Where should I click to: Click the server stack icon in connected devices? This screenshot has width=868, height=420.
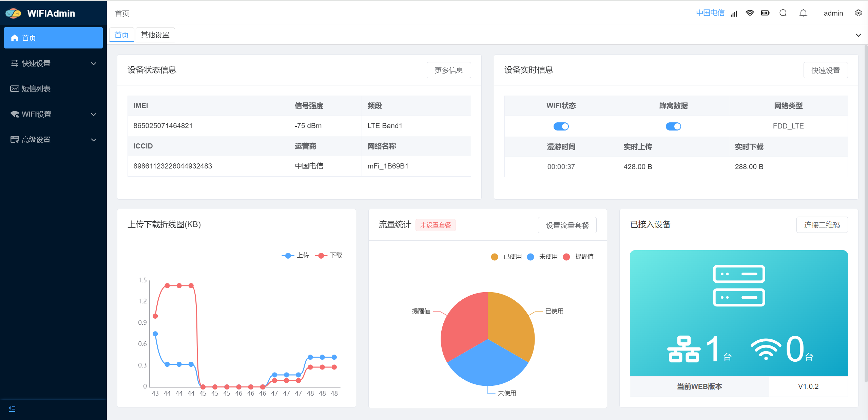coord(739,285)
